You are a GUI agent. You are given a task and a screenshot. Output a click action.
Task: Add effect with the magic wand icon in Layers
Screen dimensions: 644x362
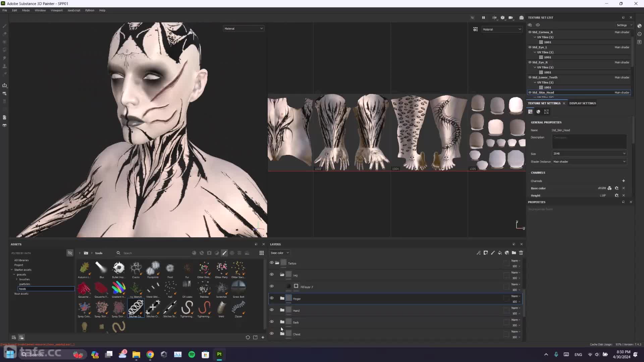[x=479, y=253]
